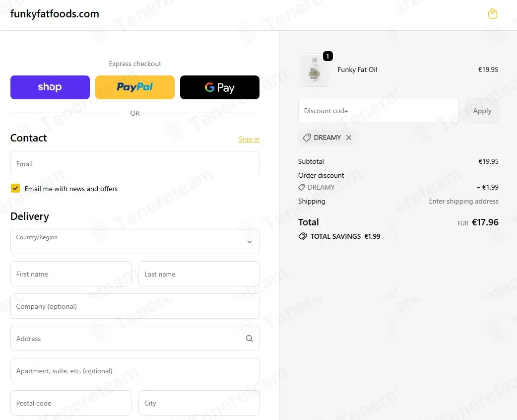517x420 pixels.
Task: Check out with PayPal
Action: [x=135, y=87]
